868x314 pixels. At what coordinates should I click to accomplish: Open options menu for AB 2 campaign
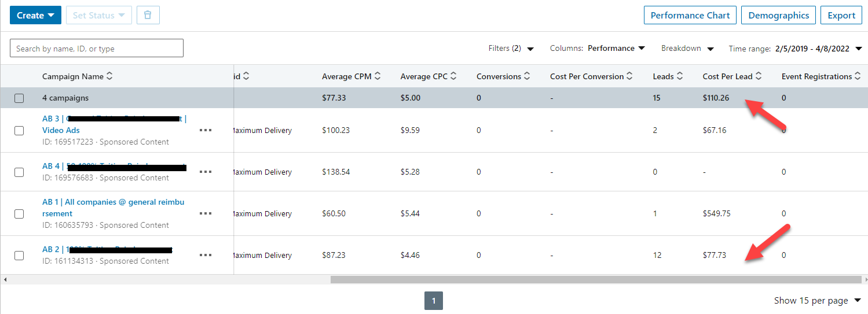(206, 255)
